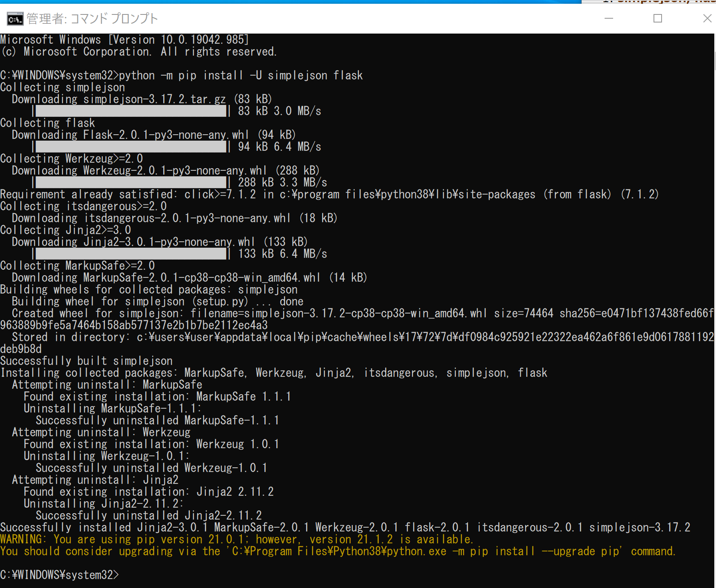Click the 'Found existing installation: Werkzeug 1.0.1' line
This screenshot has height=588, width=716.
(x=151, y=444)
